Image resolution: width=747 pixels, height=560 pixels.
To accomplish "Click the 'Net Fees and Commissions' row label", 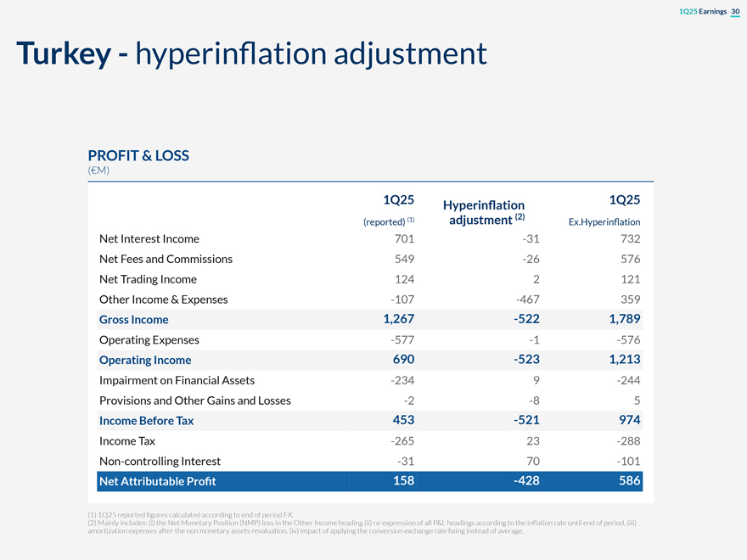I will point(166,259).
